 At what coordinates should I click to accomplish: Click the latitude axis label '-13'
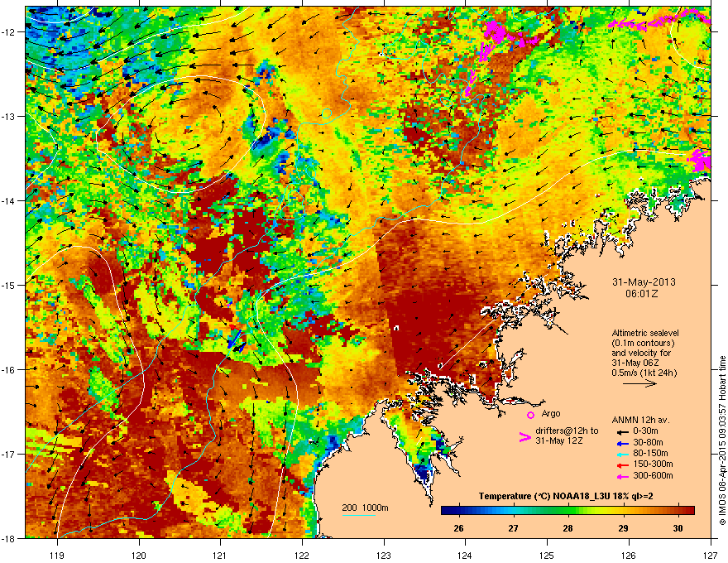[x=8, y=116]
